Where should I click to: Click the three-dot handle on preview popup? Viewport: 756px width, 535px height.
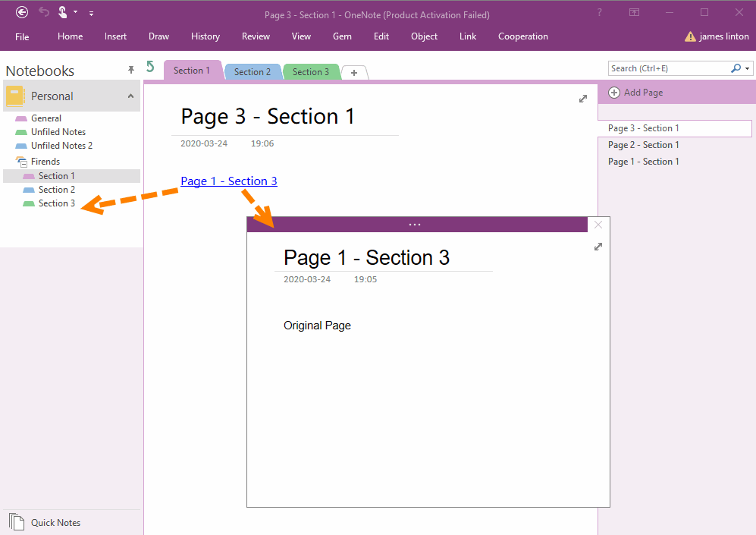point(415,225)
